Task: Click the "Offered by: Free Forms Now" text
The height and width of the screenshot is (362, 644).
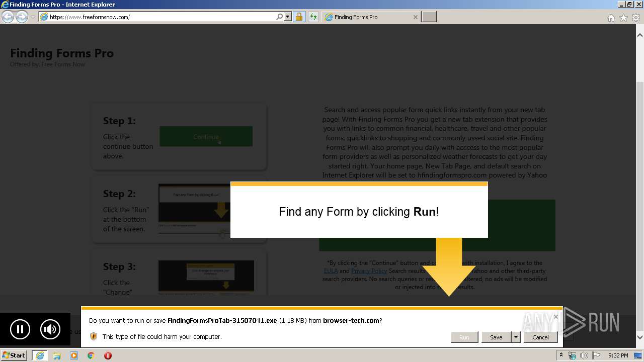Action: coord(47,64)
